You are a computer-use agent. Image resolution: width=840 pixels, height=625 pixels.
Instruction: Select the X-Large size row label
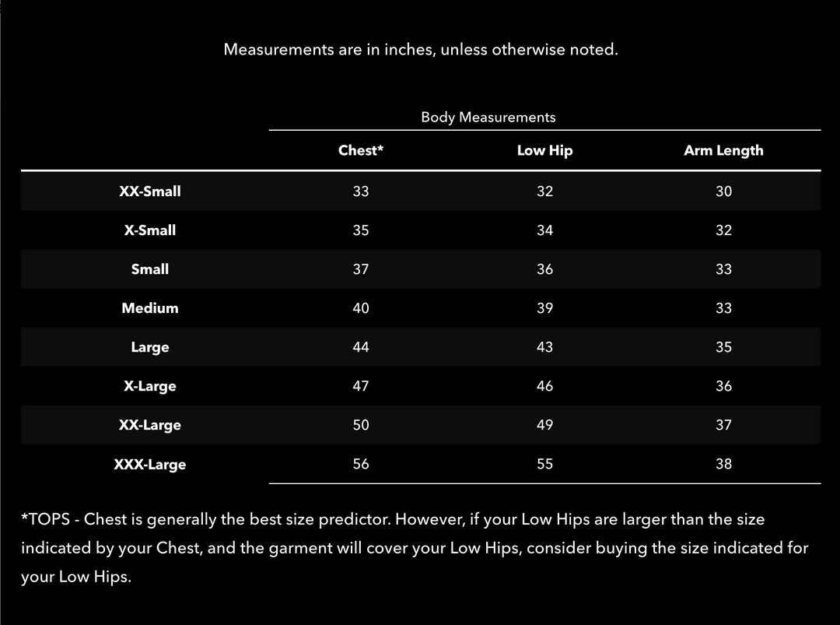click(x=150, y=386)
